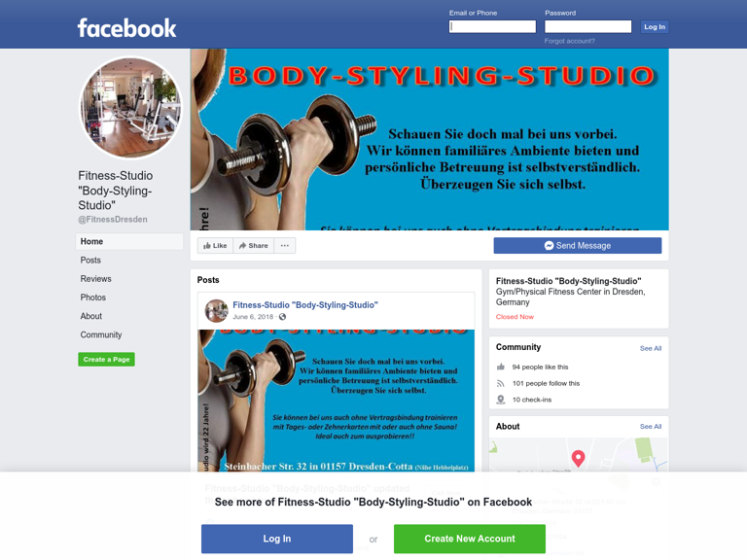Click the Forgot account? link
This screenshot has width=747, height=560.
click(x=569, y=41)
